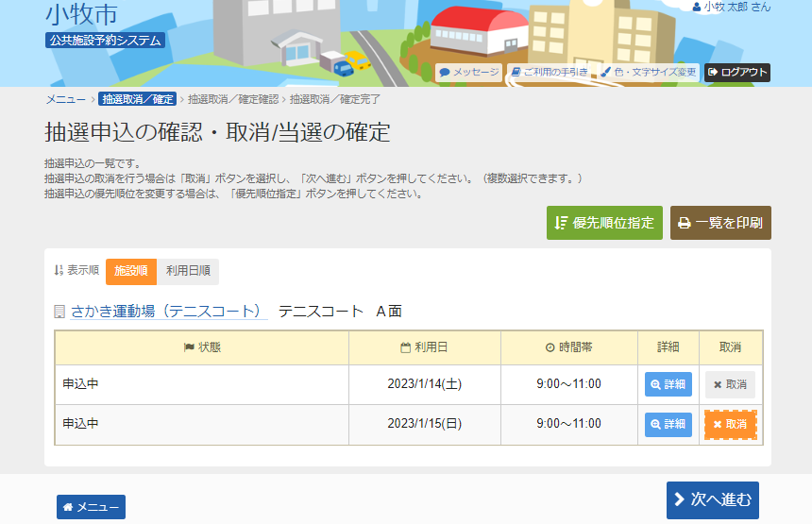The width and height of the screenshot is (812, 524).
Task: Click the 小牧市 site title
Action: [x=81, y=14]
